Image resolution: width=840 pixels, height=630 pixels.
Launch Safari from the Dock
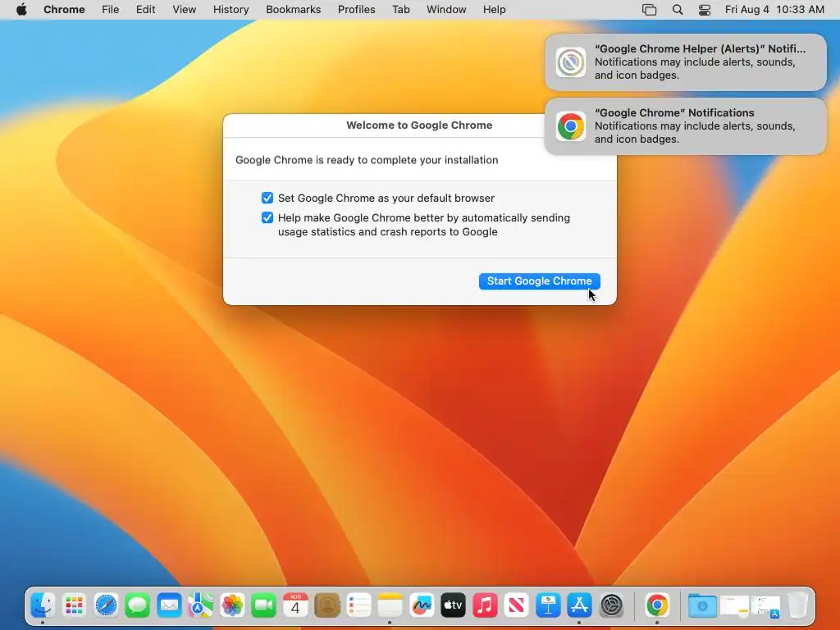pyautogui.click(x=106, y=605)
